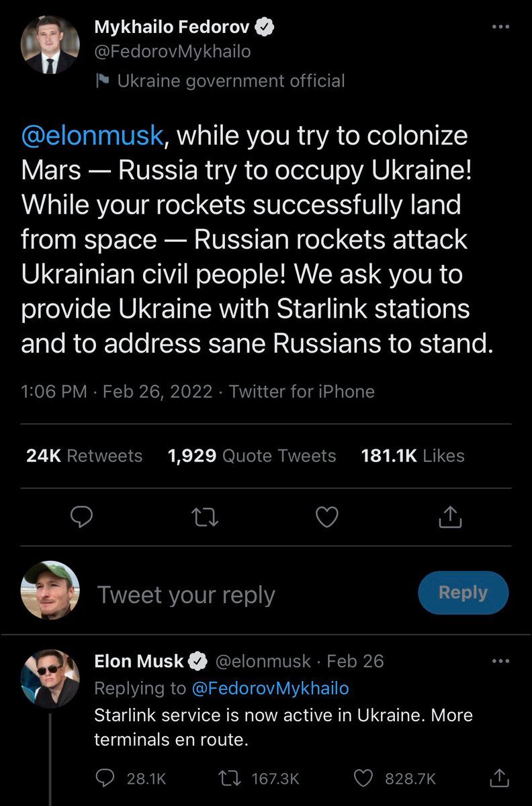Viewport: 532px width, 806px height.
Task: Open more options on Elon Musk's reply
Action: [x=501, y=662]
